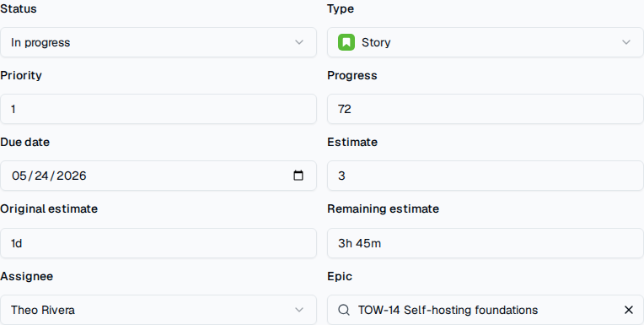Open the Assignee dropdown showing Theo Rivera
644x325 pixels.
pos(158,310)
